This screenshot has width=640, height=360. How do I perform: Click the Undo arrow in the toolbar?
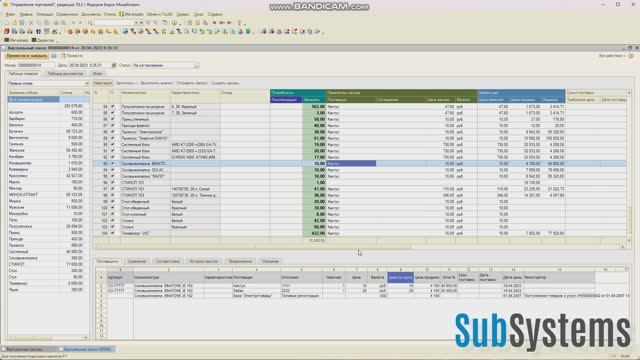[x=73, y=23]
